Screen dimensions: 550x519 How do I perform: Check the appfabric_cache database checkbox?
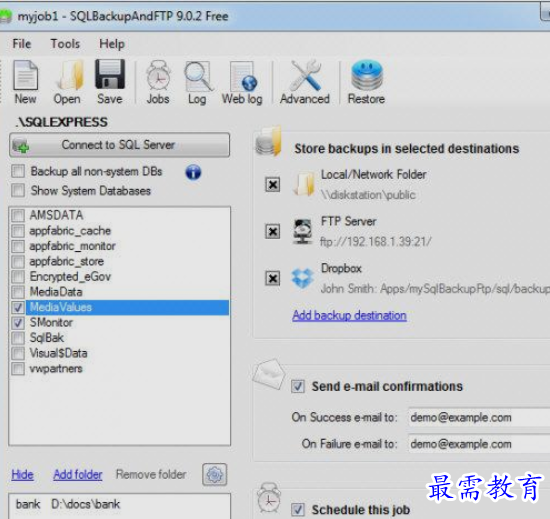point(18,231)
